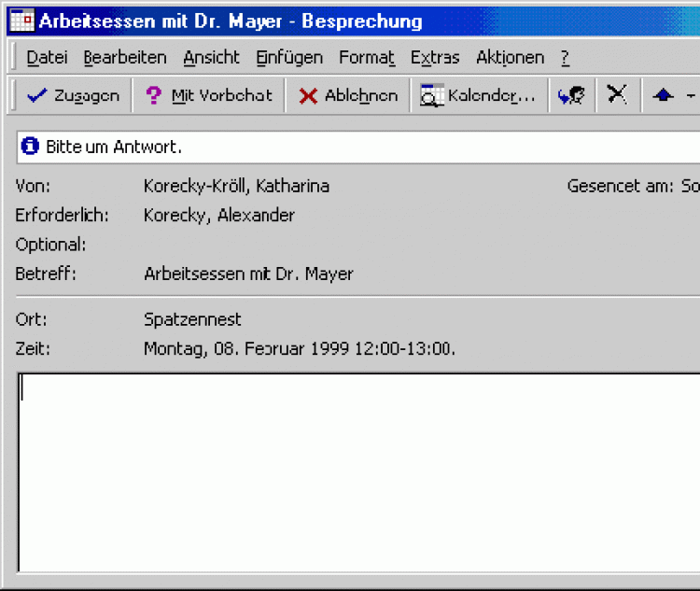Open the ? help menu
The width and height of the screenshot is (700, 591).
coord(565,58)
